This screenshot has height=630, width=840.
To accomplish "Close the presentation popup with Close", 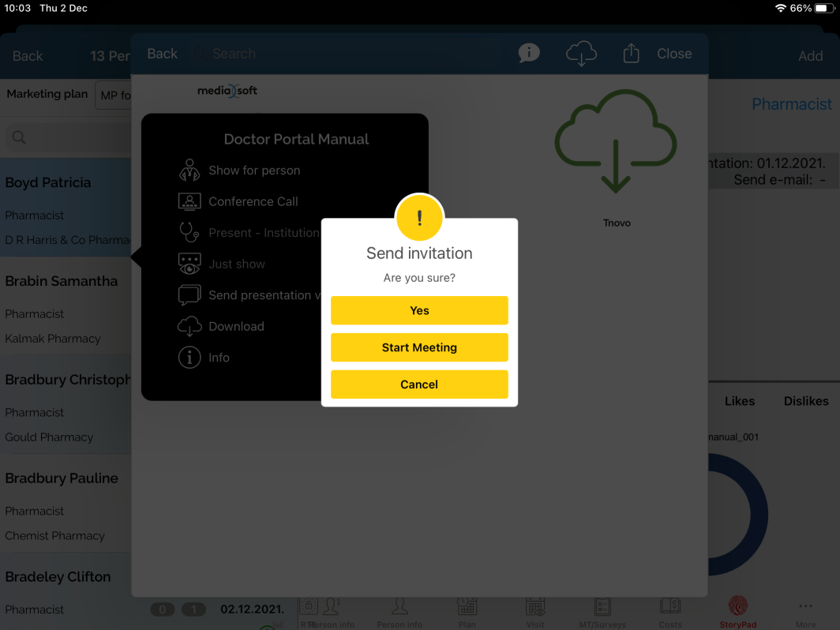I will [x=674, y=54].
